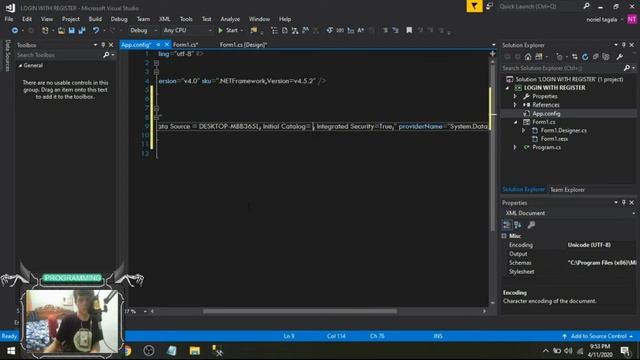Toggle Categorized view in Properties panel

tap(507, 225)
